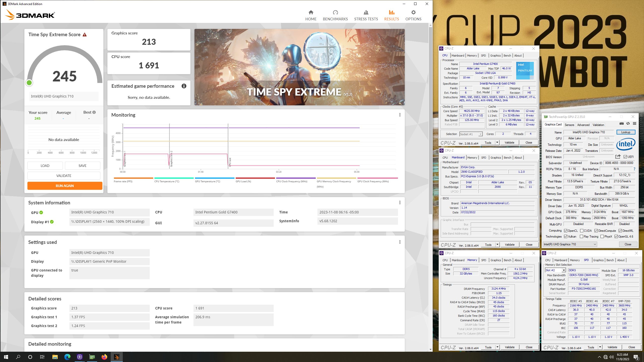Viewport: 644px width, 362px height.
Task: Show hidden system tray icons chevron
Action: click(599, 357)
